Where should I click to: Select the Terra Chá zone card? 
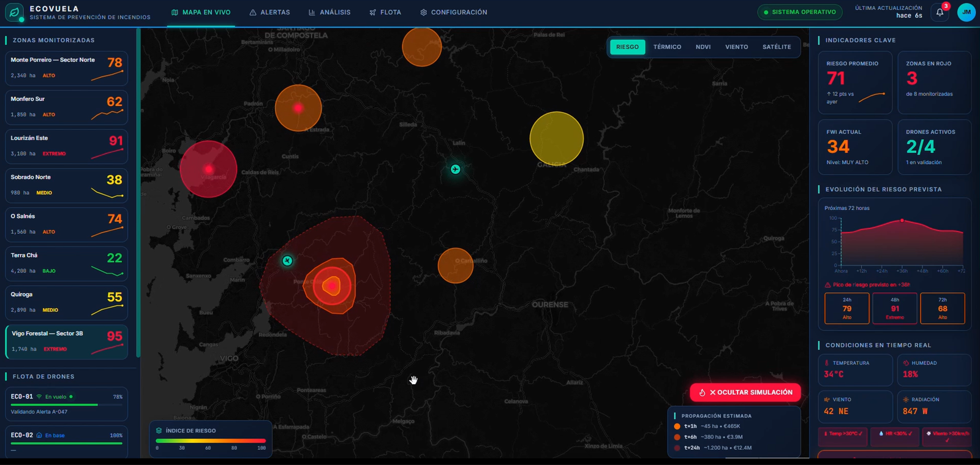coord(67,264)
